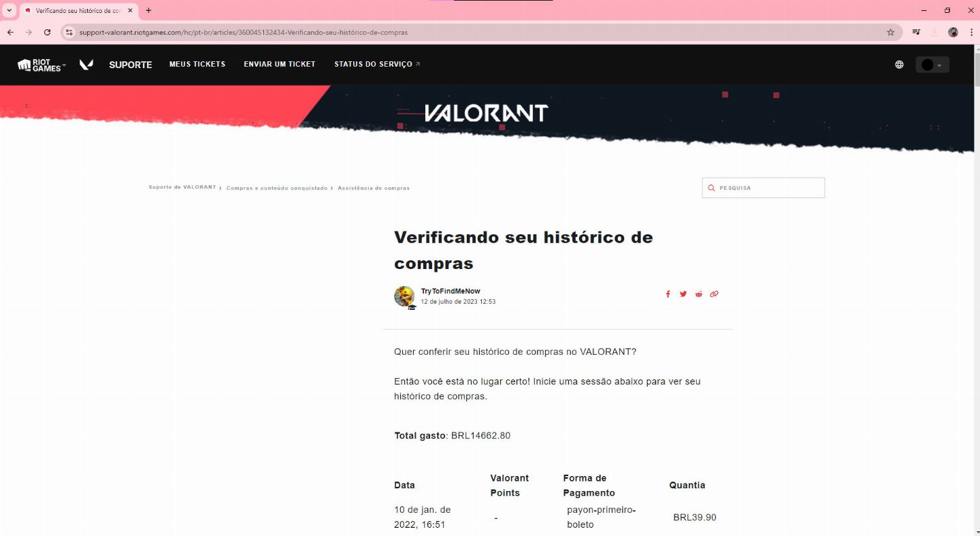The width and height of the screenshot is (980, 536).
Task: View site information icon in address bar
Action: pos(69,32)
